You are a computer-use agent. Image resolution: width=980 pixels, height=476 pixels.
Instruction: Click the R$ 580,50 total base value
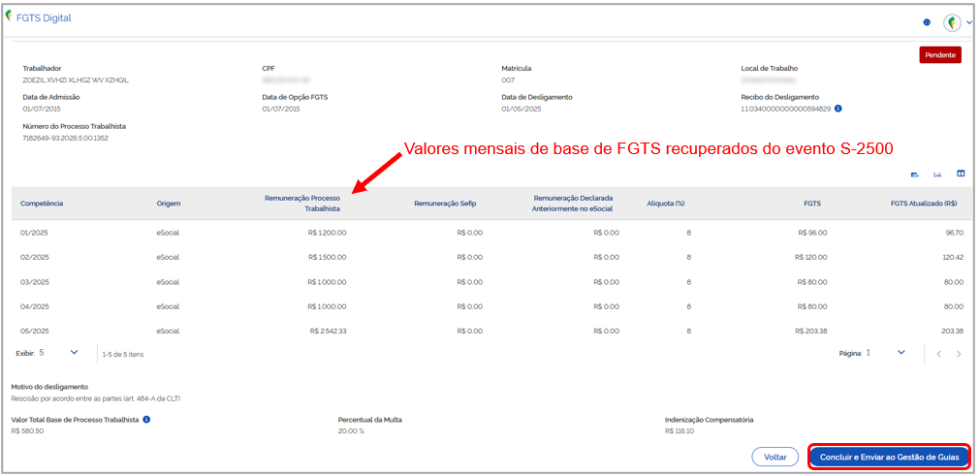click(27, 431)
